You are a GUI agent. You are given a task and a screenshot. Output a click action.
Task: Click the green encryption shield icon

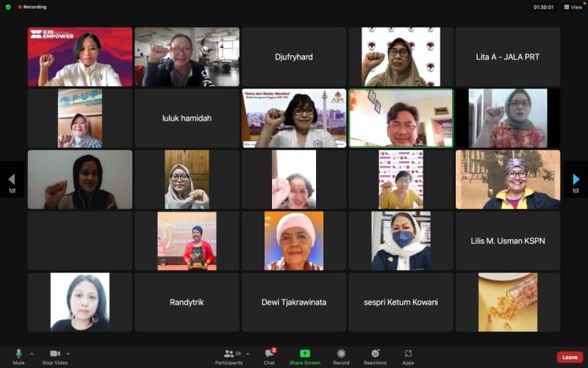8,7
